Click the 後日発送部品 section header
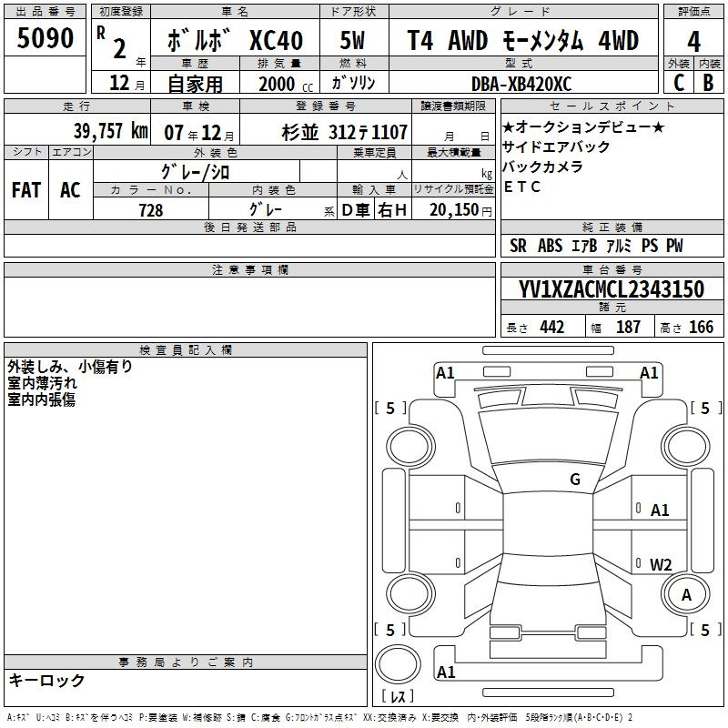The image size is (728, 728). [250, 227]
